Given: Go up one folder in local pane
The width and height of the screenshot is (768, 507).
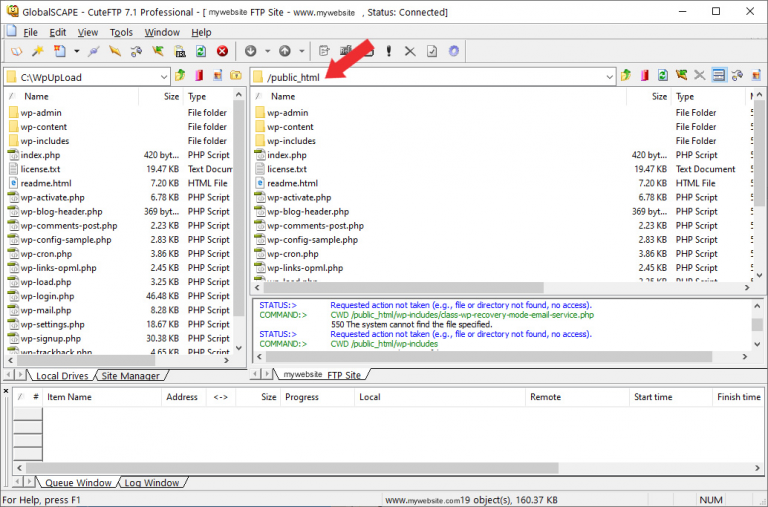Looking at the screenshot, I should tap(180, 76).
